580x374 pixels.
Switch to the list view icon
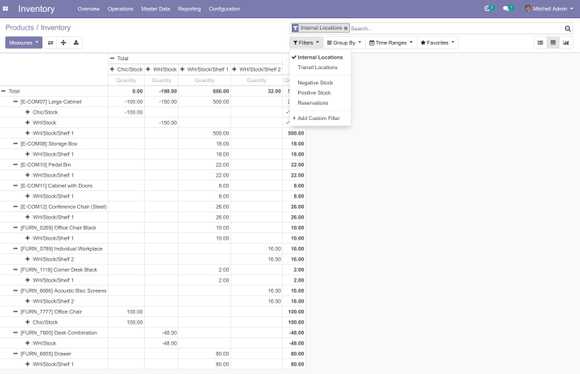click(x=540, y=43)
